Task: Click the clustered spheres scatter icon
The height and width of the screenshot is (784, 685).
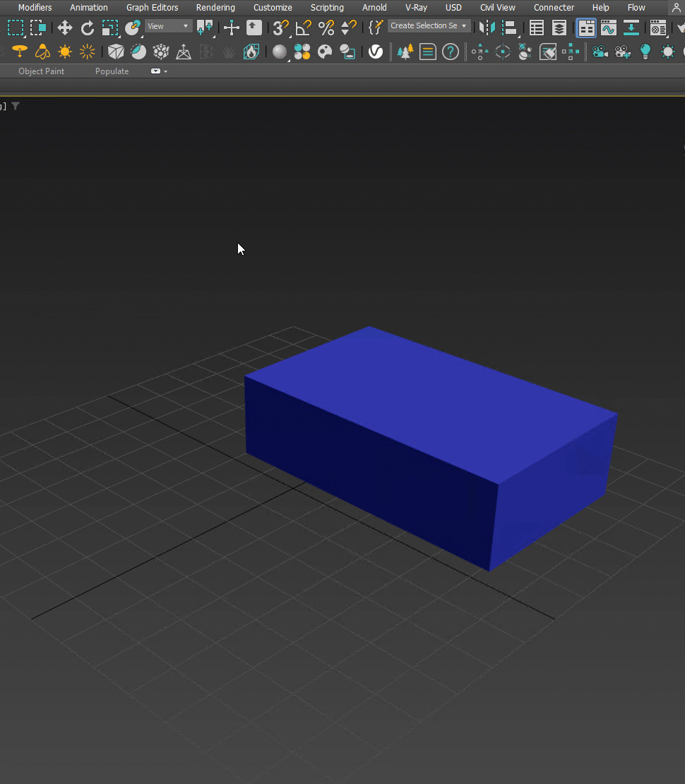Action: [161, 52]
